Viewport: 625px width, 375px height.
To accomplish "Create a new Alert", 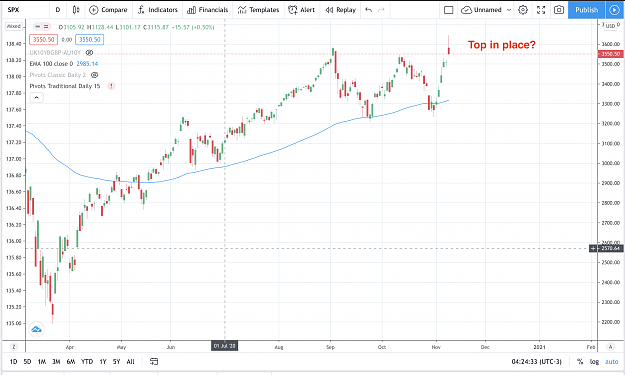I will pyautogui.click(x=301, y=10).
